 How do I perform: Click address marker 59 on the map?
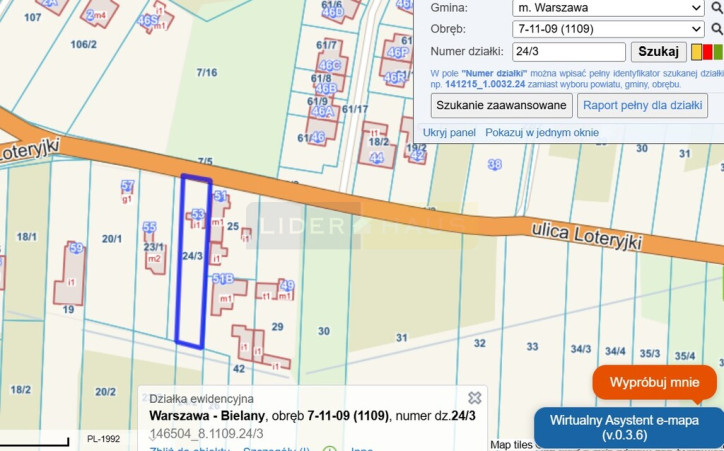coord(76,248)
